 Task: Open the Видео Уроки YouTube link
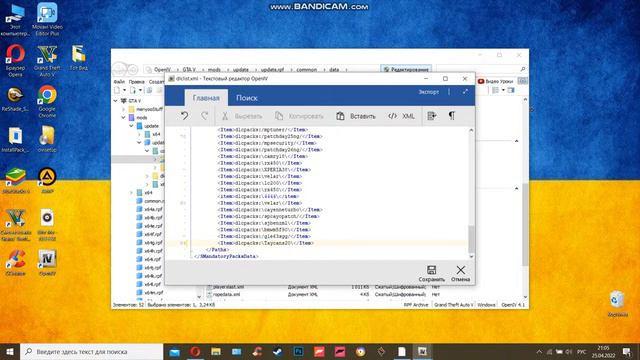[496, 81]
